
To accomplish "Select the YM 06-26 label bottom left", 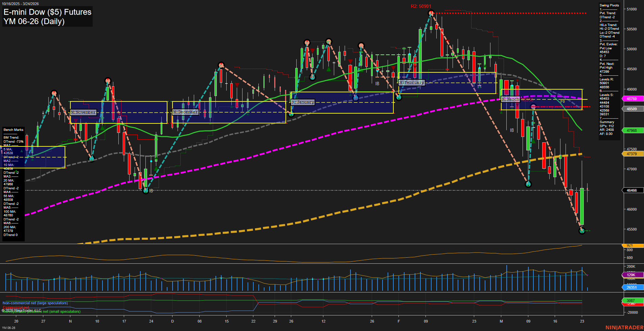I will (x=9, y=328).
